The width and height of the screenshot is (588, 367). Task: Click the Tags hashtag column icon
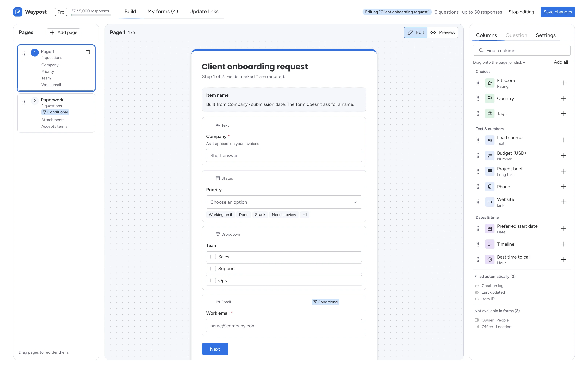point(490,113)
